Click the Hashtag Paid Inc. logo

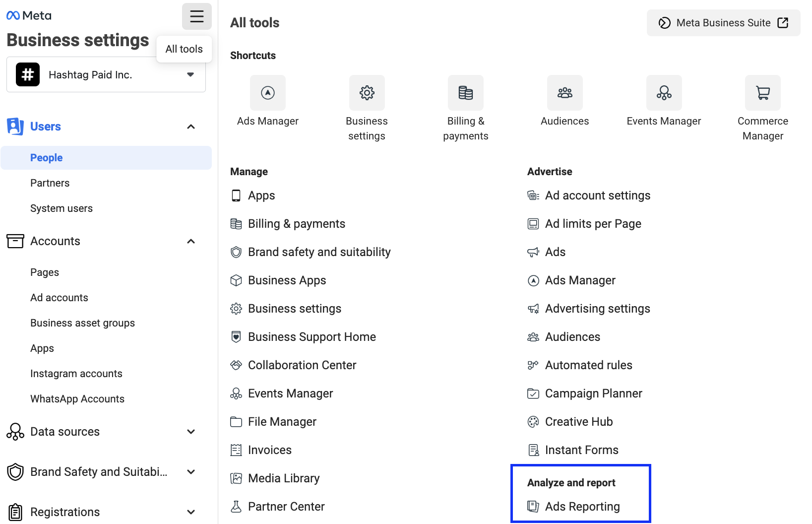pos(28,74)
